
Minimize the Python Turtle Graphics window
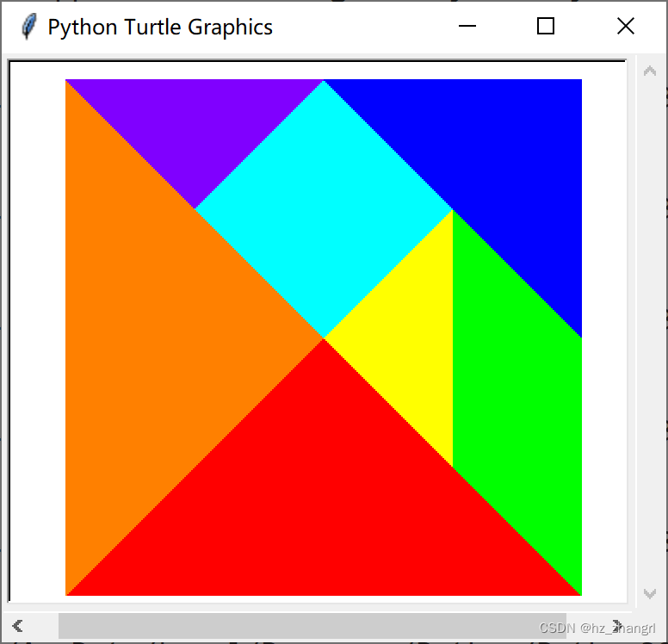tap(467, 27)
